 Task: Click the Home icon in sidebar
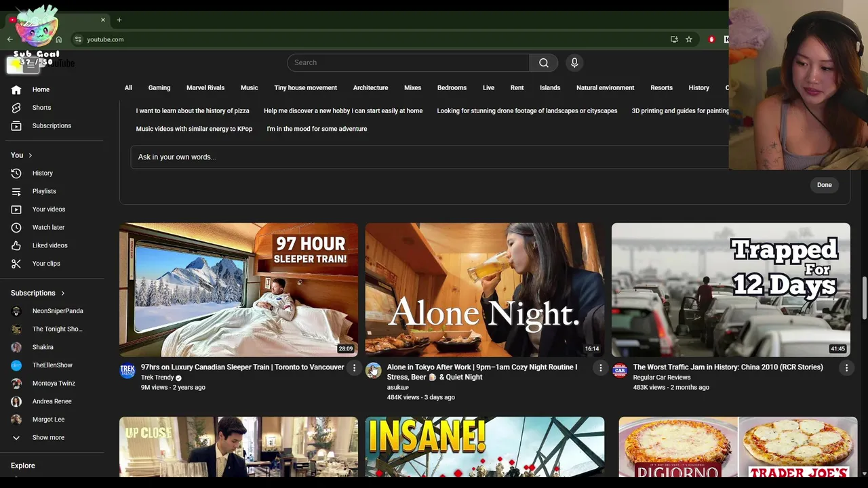16,89
